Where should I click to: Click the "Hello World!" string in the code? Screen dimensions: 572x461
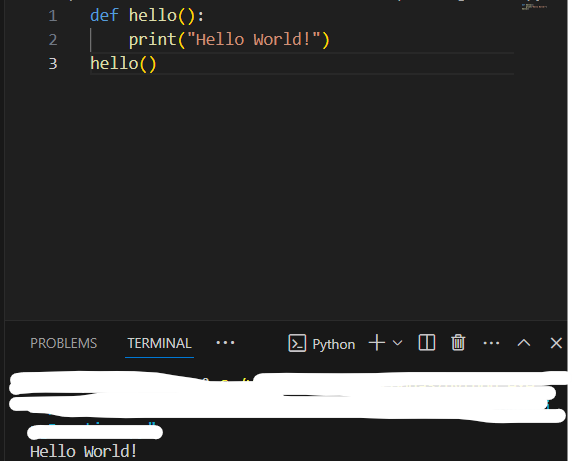tap(254, 39)
